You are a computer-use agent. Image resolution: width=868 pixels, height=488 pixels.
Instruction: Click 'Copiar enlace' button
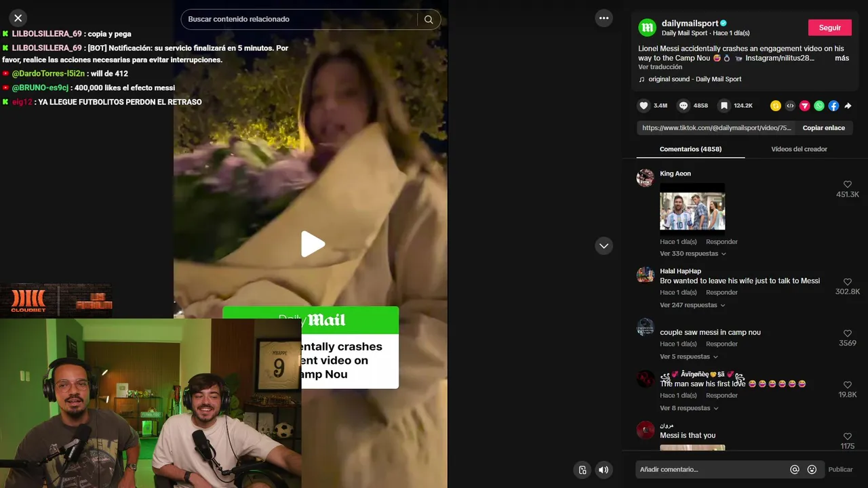point(824,128)
